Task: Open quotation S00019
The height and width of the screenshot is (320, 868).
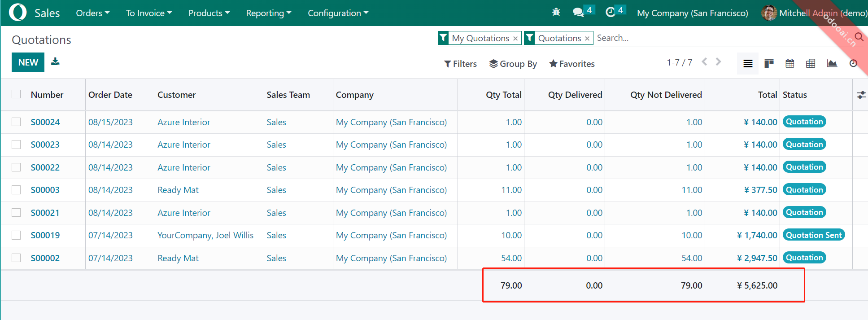Action: pos(45,235)
